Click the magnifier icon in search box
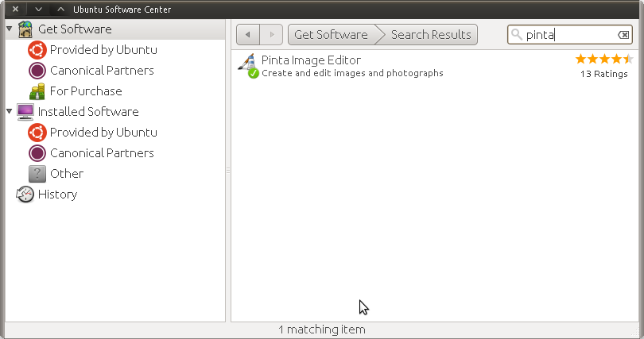This screenshot has width=644, height=339. pos(516,34)
